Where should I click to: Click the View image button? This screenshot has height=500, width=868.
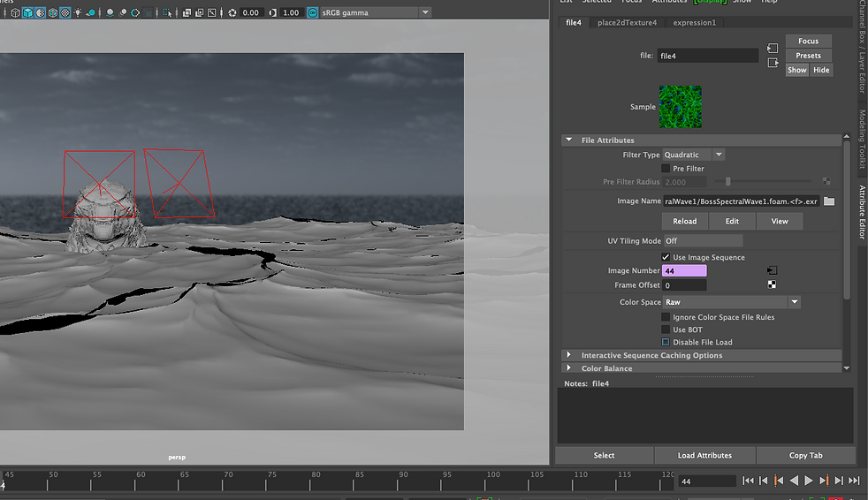coord(780,221)
